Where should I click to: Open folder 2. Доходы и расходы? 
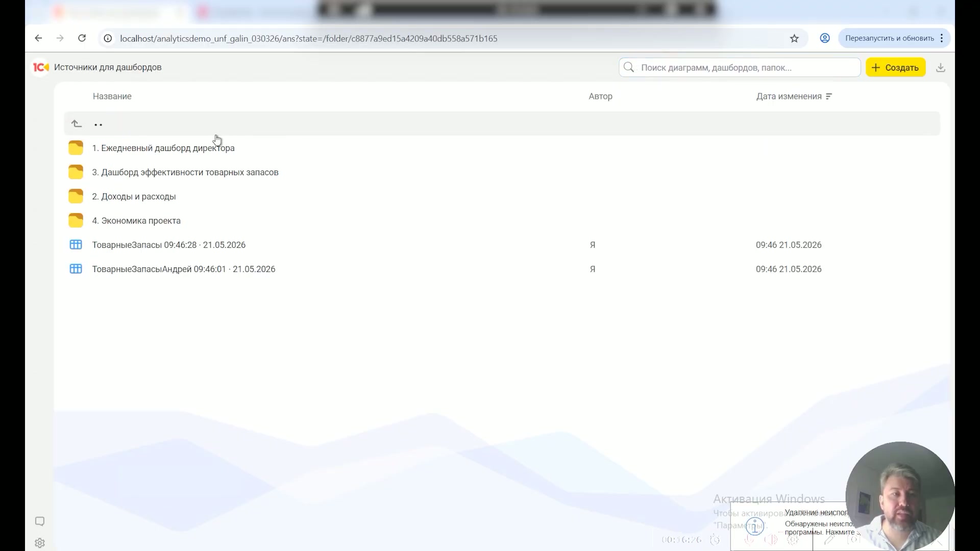click(134, 196)
